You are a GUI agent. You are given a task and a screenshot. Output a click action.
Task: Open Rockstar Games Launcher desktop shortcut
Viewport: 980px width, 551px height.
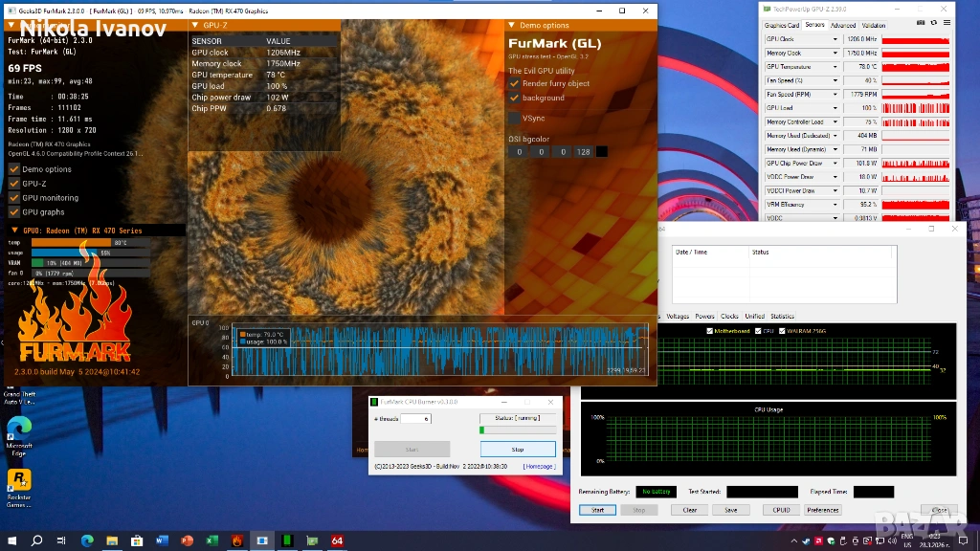(x=19, y=479)
